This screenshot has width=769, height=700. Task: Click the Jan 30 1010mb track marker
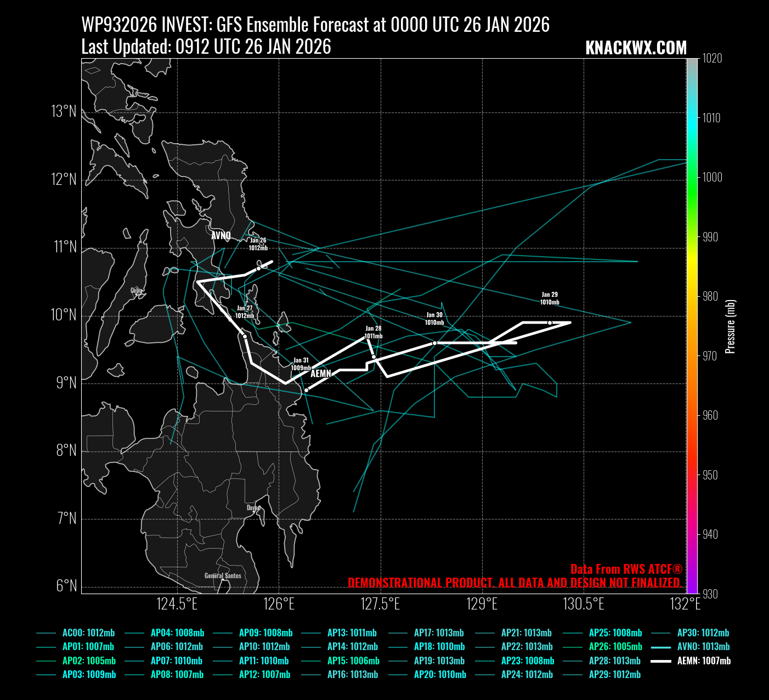click(434, 343)
